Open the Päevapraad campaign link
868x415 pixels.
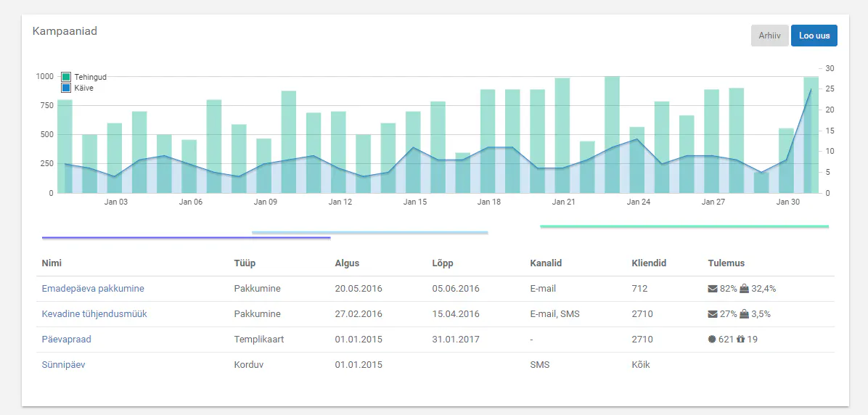tap(67, 340)
